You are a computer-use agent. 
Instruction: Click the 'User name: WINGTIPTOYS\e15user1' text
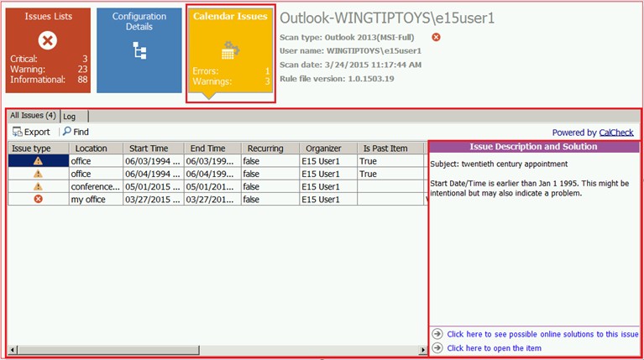click(x=350, y=51)
